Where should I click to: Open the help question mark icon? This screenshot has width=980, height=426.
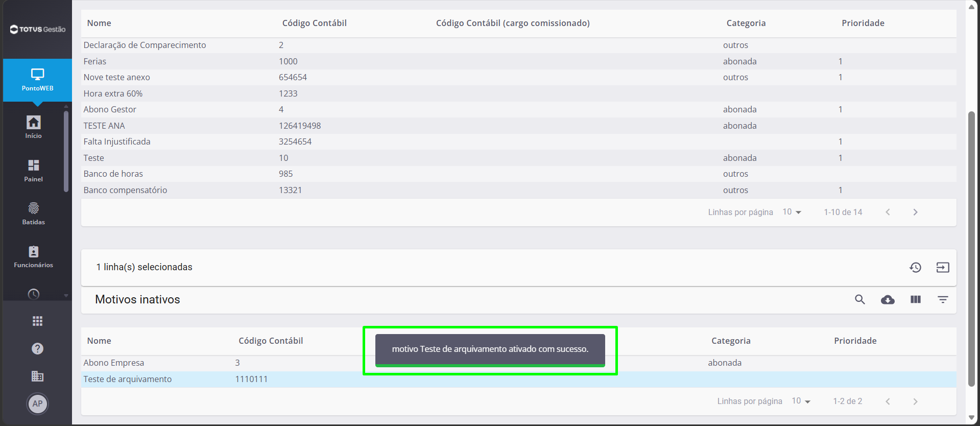(x=37, y=348)
